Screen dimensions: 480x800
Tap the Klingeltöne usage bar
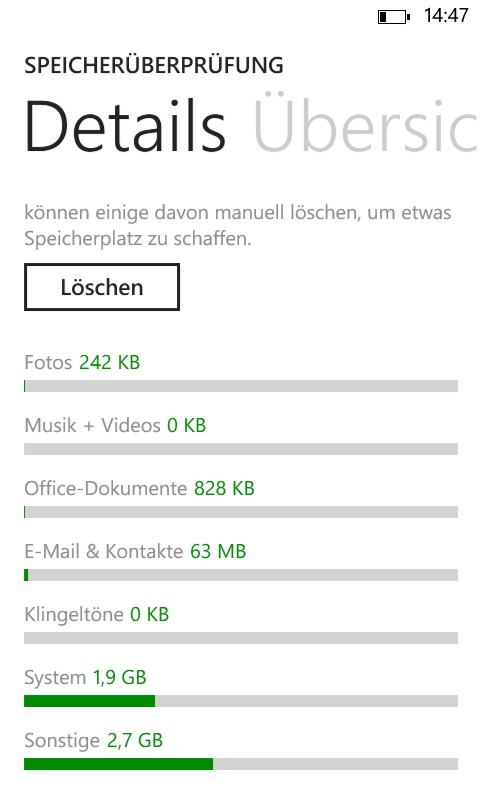241,638
